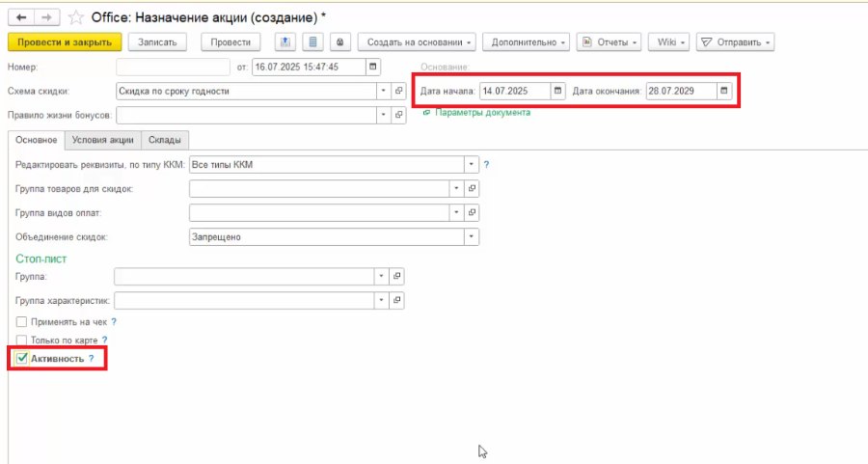Screen dimensions: 868x464
Task: Open the Дополнительно menu
Action: point(526,42)
